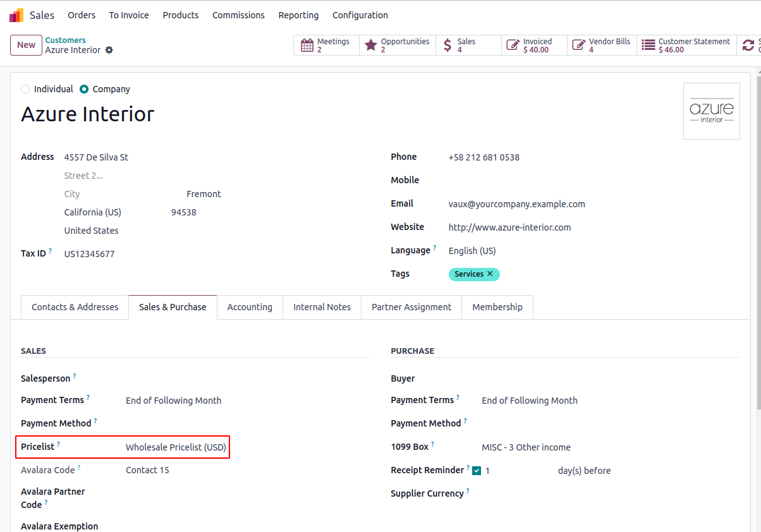Open the Configuration menu
Viewport: 761px width, 532px height.
(360, 15)
